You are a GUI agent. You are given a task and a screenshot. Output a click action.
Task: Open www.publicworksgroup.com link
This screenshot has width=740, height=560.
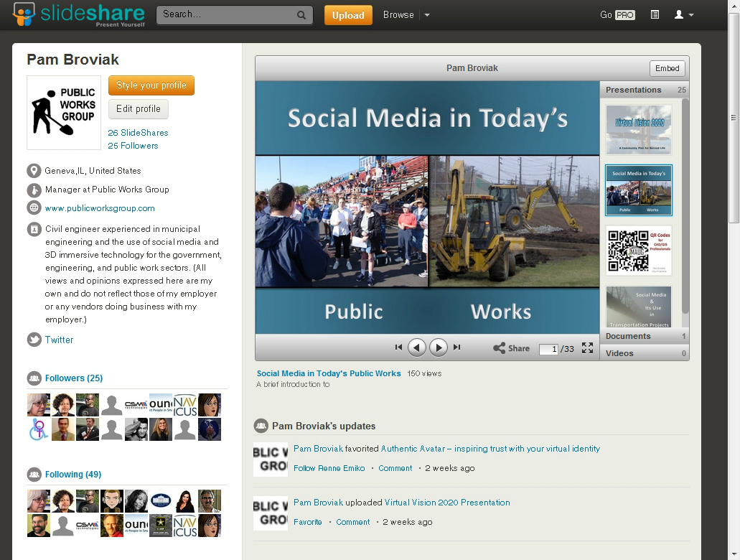pos(100,208)
